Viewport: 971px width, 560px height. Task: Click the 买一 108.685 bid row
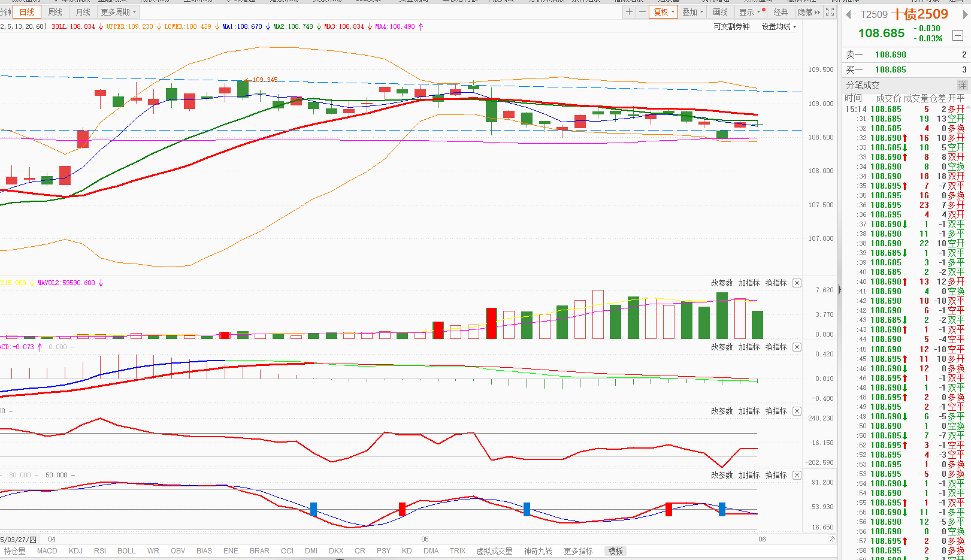tap(906, 69)
